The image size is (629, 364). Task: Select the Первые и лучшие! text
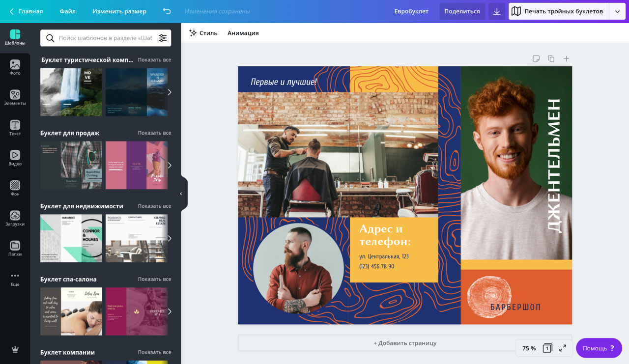click(x=284, y=82)
